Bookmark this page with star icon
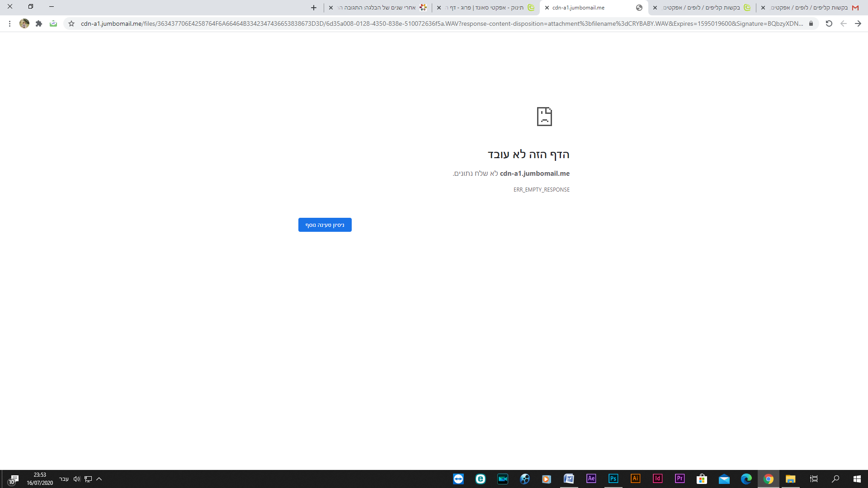This screenshot has height=488, width=868. 71,23
